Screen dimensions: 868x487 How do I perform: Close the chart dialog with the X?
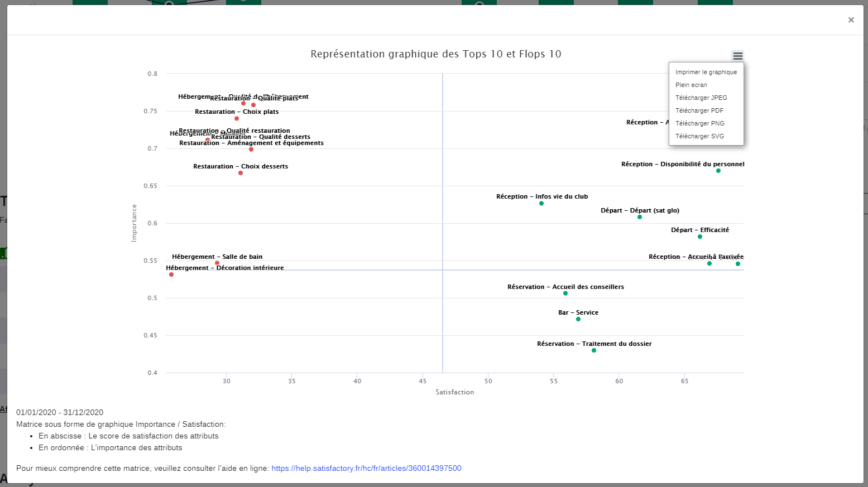[851, 20]
